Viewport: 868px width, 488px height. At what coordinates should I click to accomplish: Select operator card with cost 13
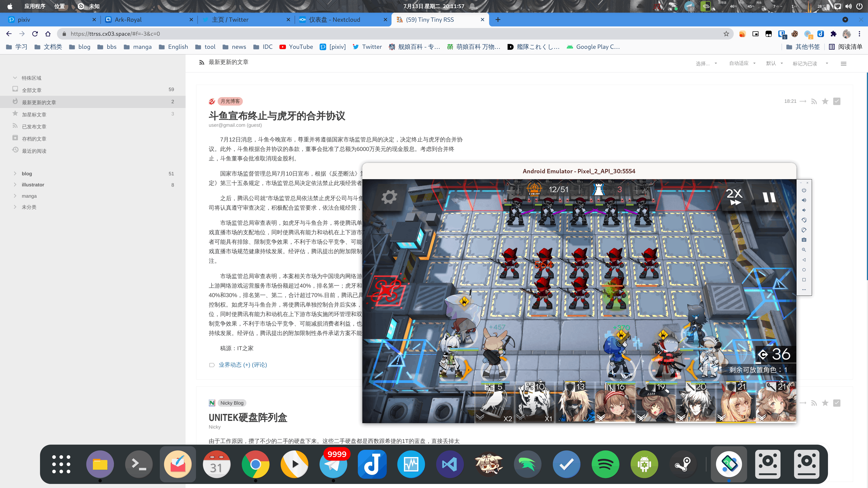(x=575, y=402)
